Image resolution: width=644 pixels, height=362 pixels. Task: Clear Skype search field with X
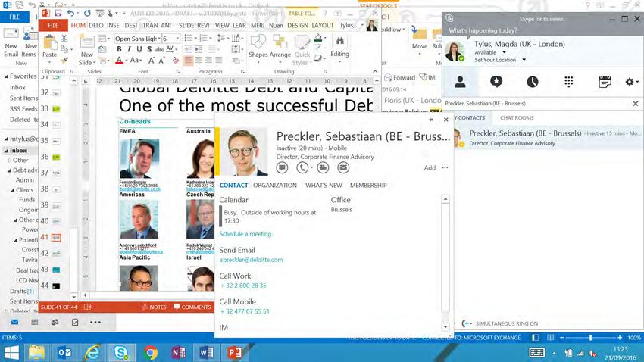pyautogui.click(x=636, y=104)
